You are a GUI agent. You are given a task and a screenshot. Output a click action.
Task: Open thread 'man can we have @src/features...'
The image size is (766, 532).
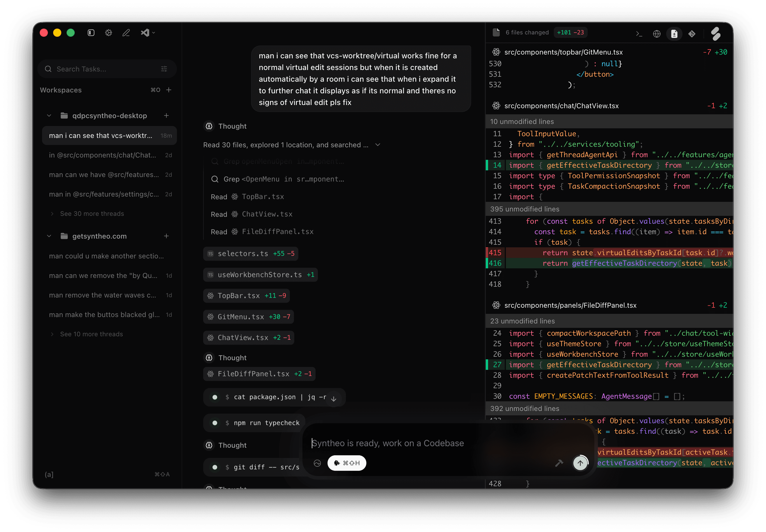pos(109,175)
